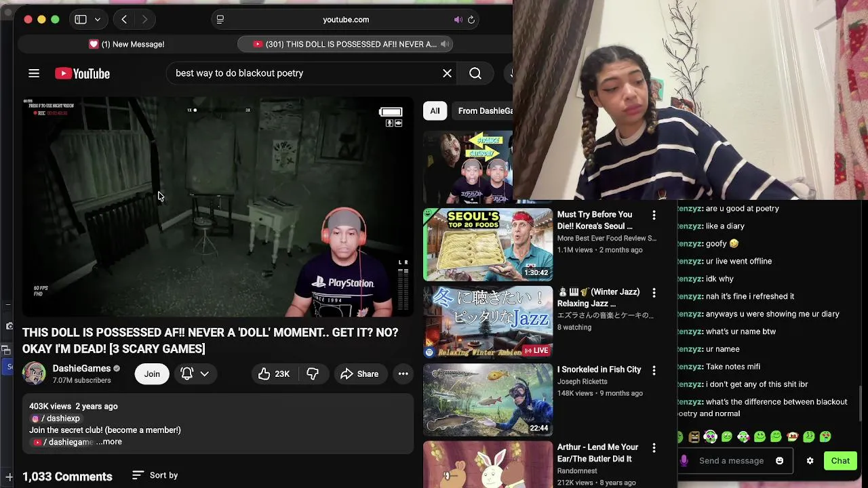
Task: Pick the green emote wearing white headphones
Action: click(x=710, y=436)
